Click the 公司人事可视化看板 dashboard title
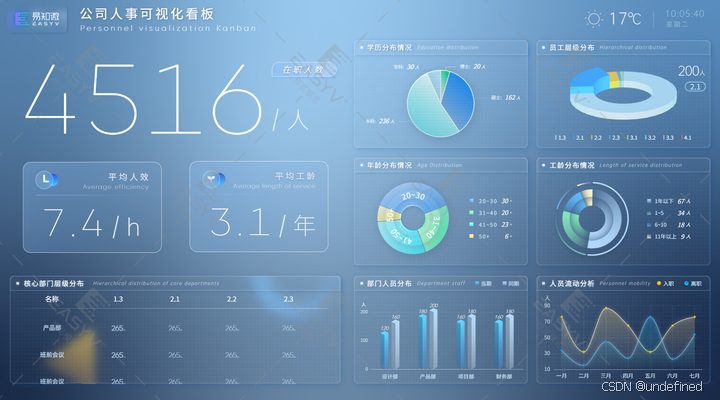Screen dimensions: 720x400 [147, 14]
